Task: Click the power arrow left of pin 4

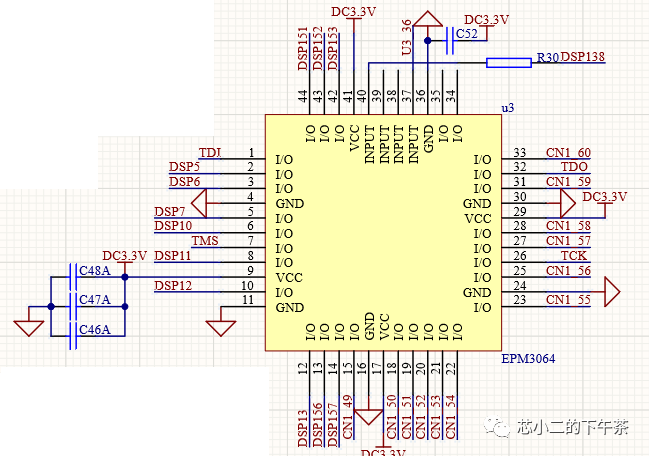Action: click(x=199, y=204)
